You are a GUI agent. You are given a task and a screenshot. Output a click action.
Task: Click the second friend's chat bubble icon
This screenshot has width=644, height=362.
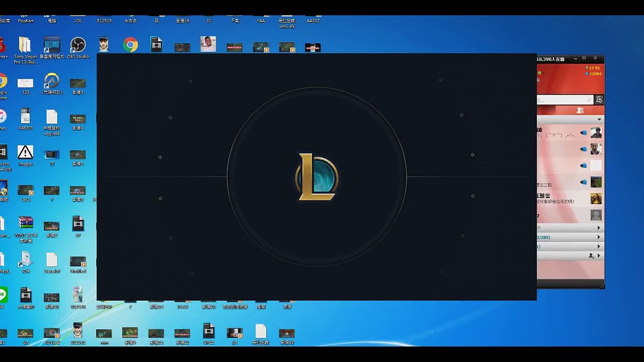(584, 149)
